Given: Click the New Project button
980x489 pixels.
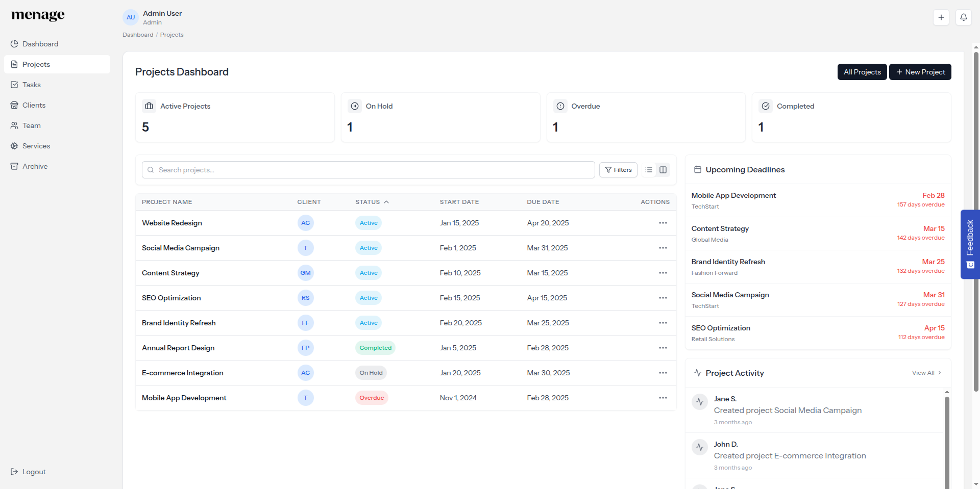Looking at the screenshot, I should click(x=920, y=72).
